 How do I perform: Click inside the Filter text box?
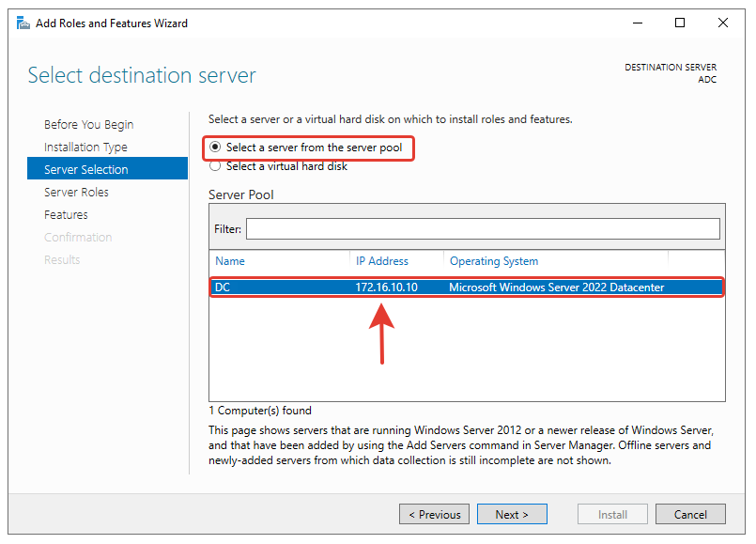coord(483,229)
